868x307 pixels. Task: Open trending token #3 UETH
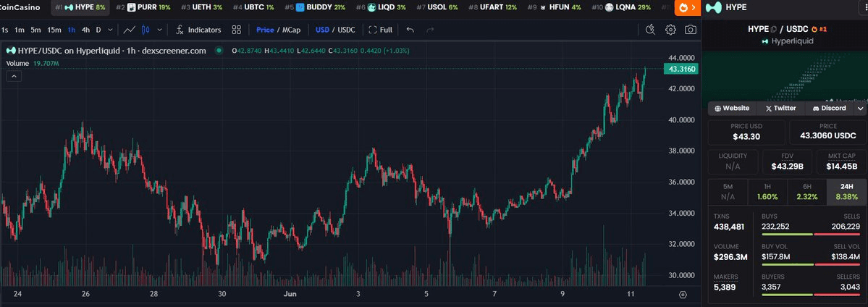coord(201,8)
